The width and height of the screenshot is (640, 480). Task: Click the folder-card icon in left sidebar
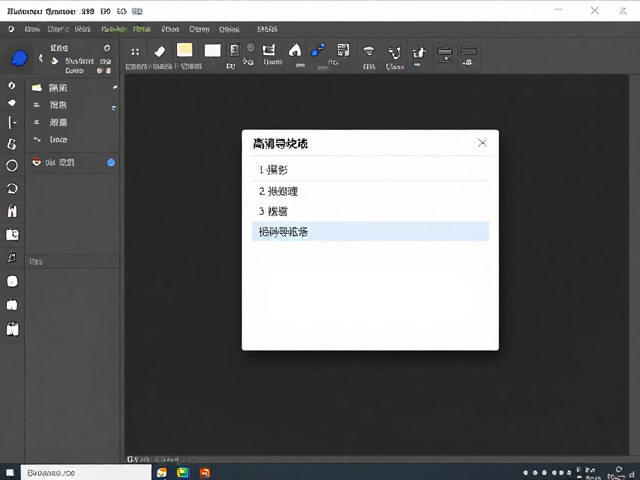point(12,234)
